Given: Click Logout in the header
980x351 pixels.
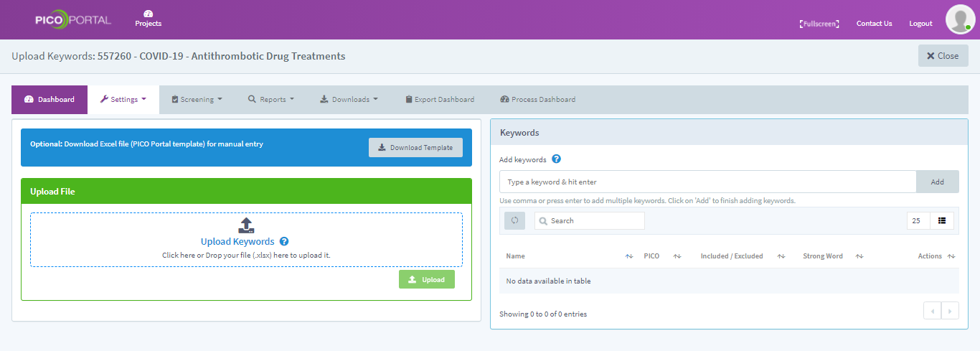Looking at the screenshot, I should [920, 24].
